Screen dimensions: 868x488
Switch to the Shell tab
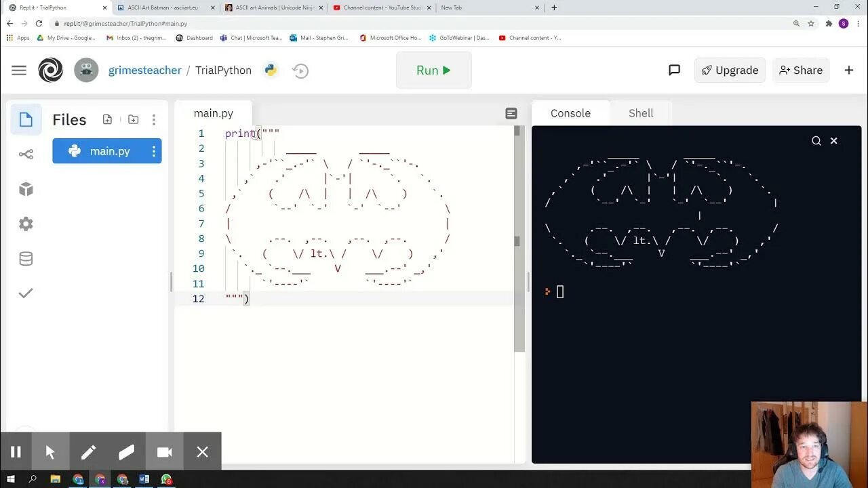(641, 113)
